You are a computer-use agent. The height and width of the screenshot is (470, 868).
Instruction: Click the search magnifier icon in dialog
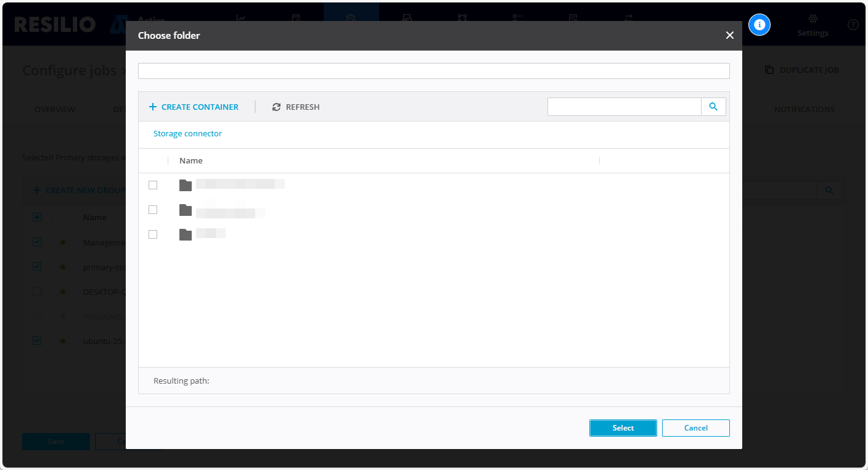[713, 107]
